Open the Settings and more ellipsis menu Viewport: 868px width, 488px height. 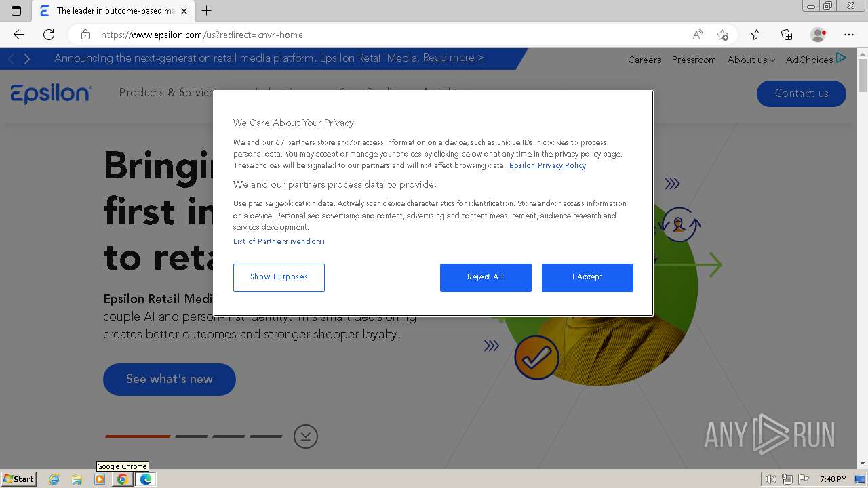point(849,35)
